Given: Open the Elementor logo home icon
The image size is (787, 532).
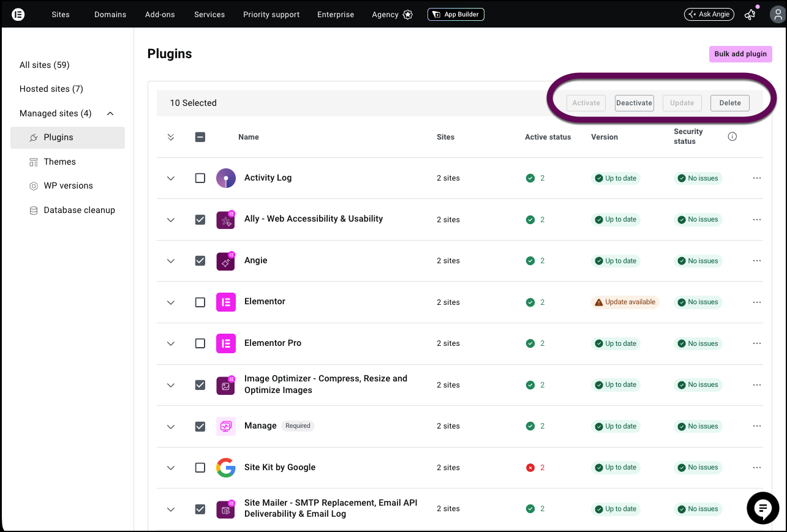Looking at the screenshot, I should (x=18, y=14).
